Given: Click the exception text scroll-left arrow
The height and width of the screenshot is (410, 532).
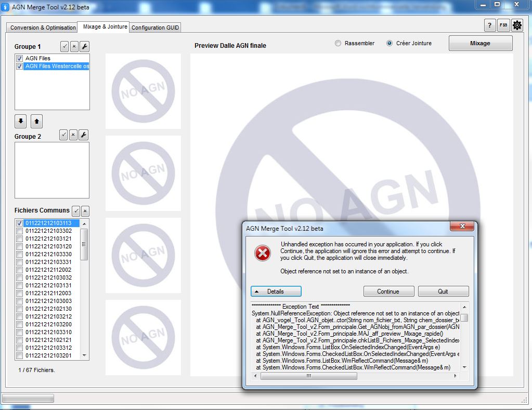Looking at the screenshot, I should click(255, 376).
